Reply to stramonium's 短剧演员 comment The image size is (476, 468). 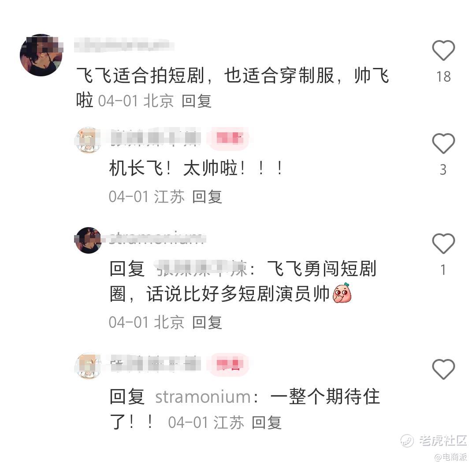click(207, 322)
